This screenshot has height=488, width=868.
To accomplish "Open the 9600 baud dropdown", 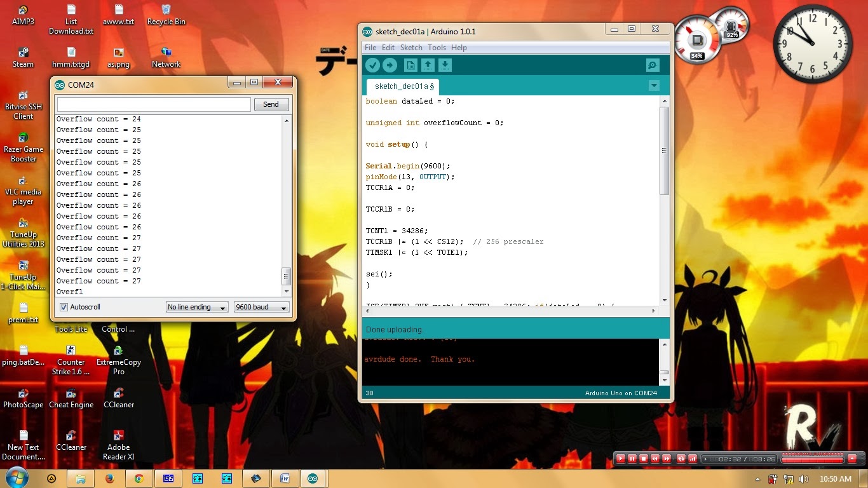I will pos(262,307).
